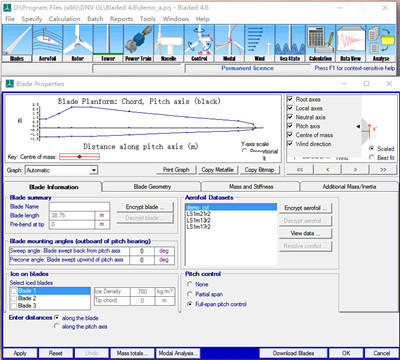The width and height of the screenshot is (400, 360).
Task: Open the Data View toolbar icon
Action: [x=351, y=44]
